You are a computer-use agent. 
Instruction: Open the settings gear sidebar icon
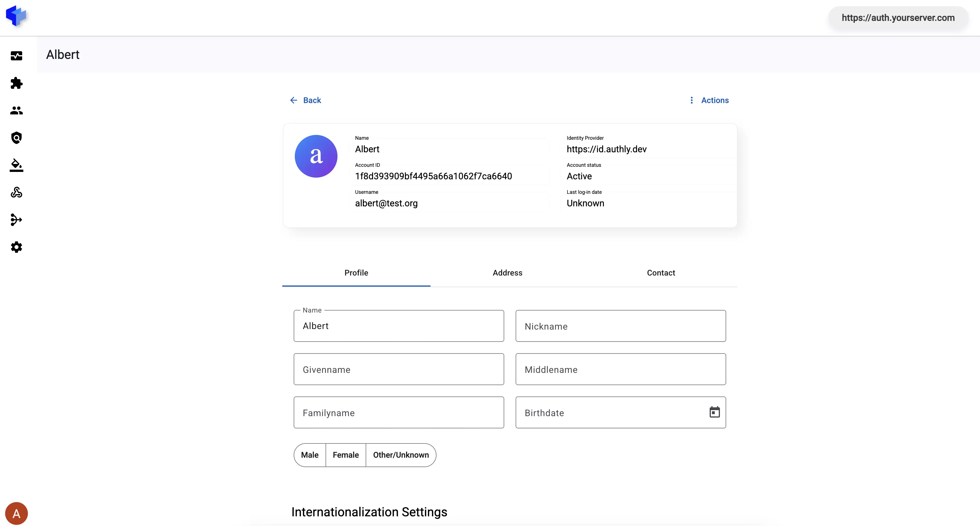[x=16, y=247]
